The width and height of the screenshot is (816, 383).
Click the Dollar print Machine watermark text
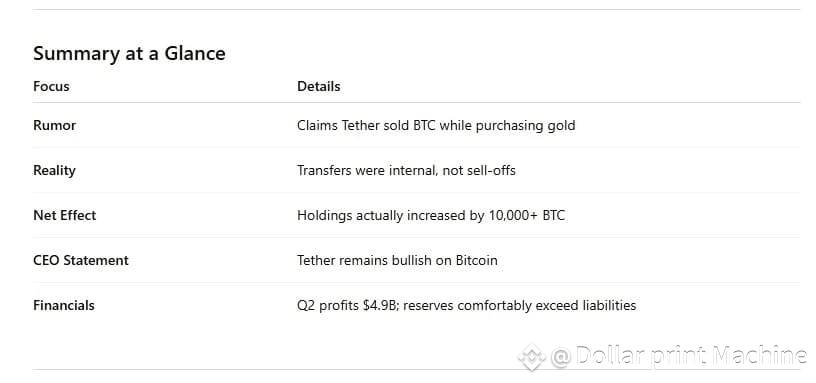point(693,357)
